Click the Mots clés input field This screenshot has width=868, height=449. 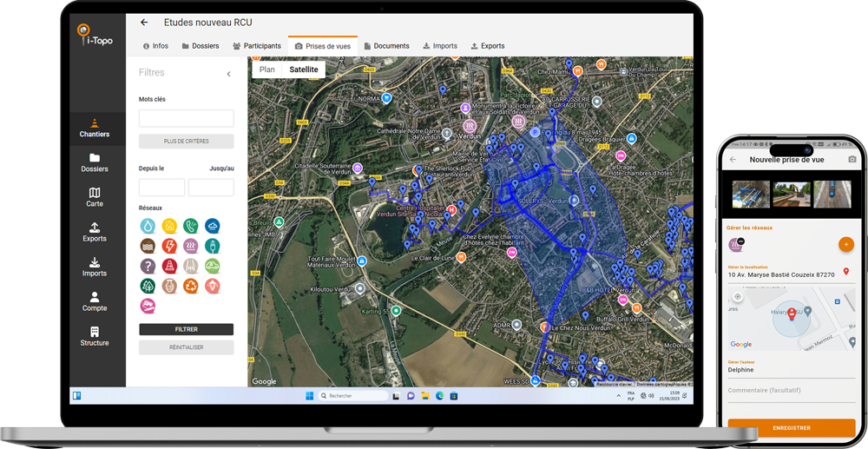186,118
